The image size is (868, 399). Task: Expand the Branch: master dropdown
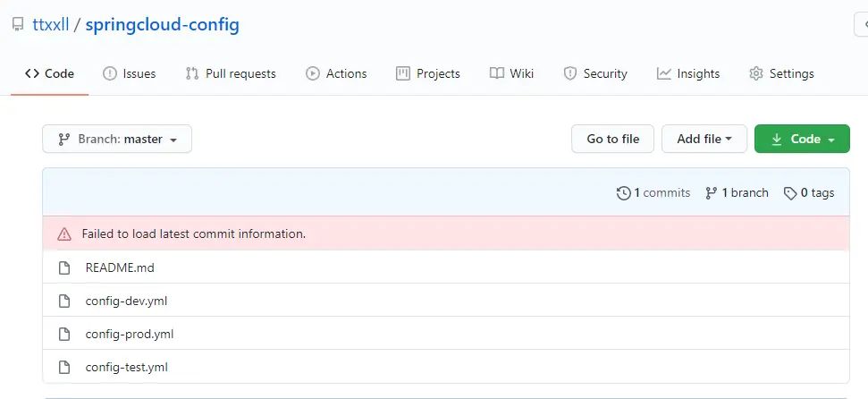click(117, 139)
